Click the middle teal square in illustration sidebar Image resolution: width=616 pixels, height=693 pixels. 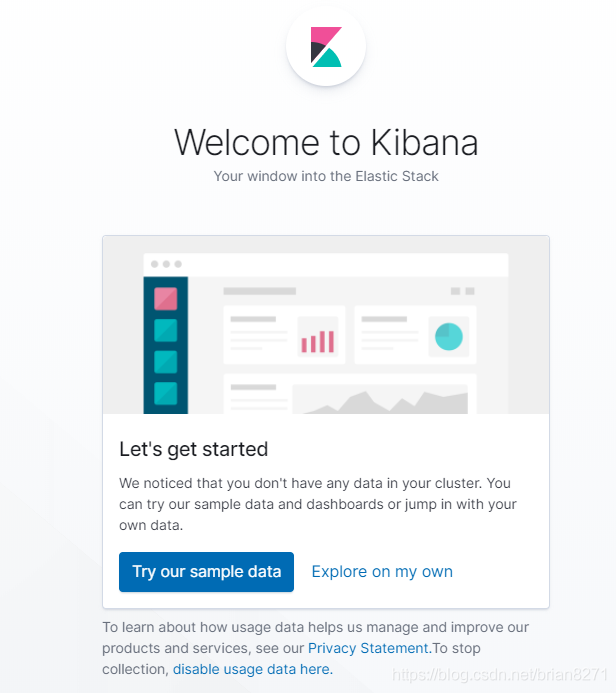[165, 361]
